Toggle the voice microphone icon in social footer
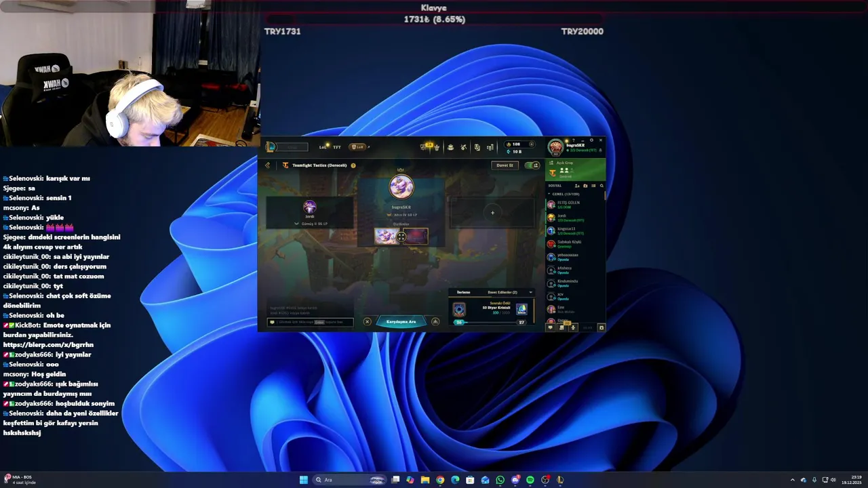Image resolution: width=868 pixels, height=488 pixels. tap(573, 327)
